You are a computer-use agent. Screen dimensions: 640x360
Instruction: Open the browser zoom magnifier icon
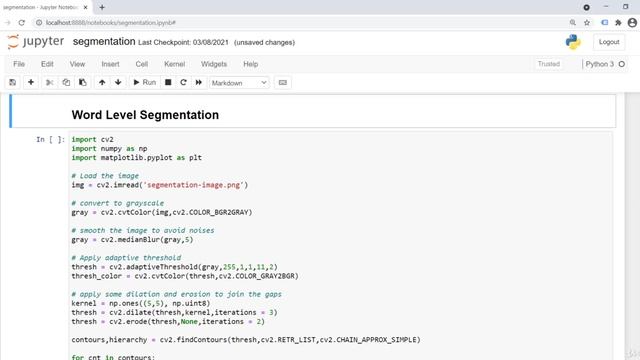pyautogui.click(x=573, y=23)
